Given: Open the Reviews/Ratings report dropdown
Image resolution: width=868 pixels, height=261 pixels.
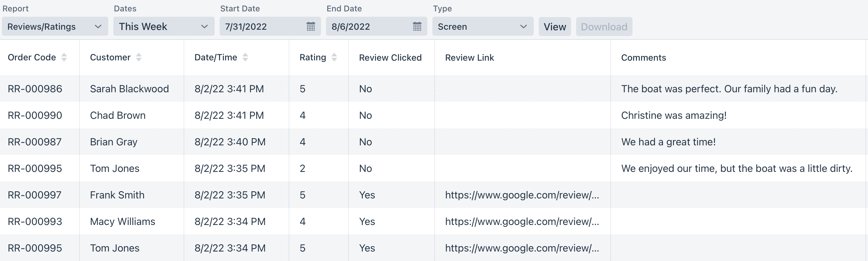Looking at the screenshot, I should pos(55,27).
